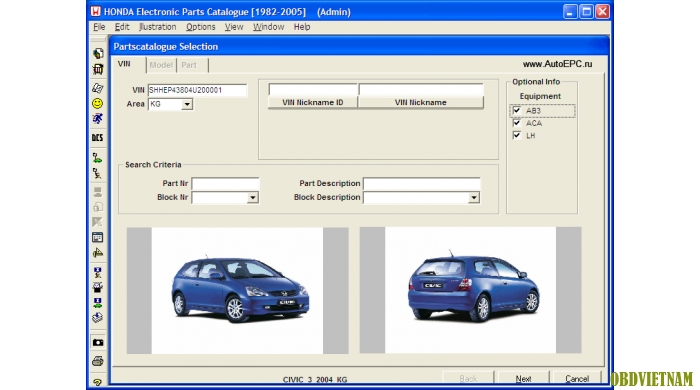
Task: Click the printer toolbar icon
Action: pyautogui.click(x=98, y=361)
